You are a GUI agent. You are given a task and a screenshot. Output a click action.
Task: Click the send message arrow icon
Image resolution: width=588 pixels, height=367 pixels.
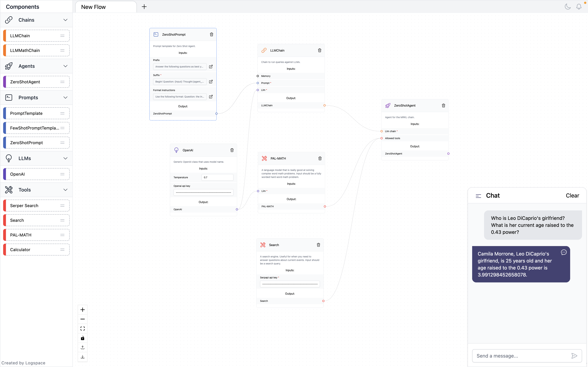(574, 356)
